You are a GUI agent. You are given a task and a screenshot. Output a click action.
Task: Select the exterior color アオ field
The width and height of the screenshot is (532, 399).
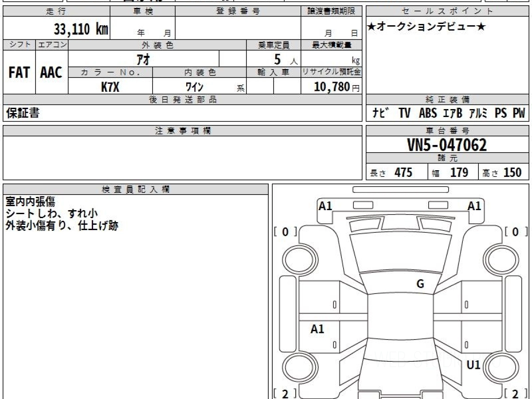pos(144,59)
